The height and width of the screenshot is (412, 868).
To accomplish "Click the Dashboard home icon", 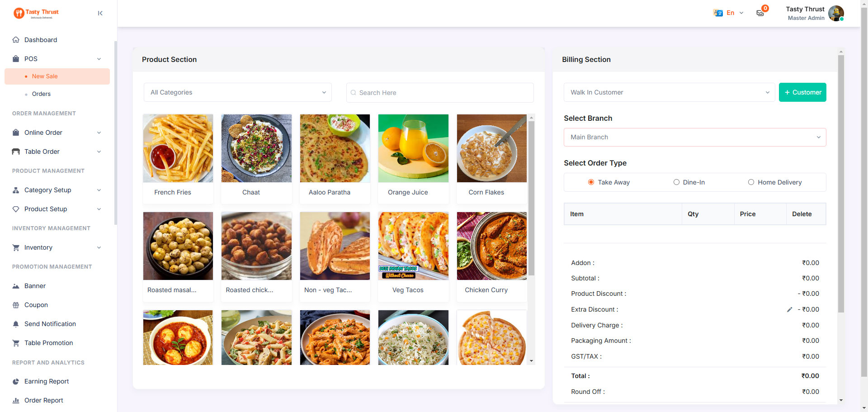I will pos(16,40).
